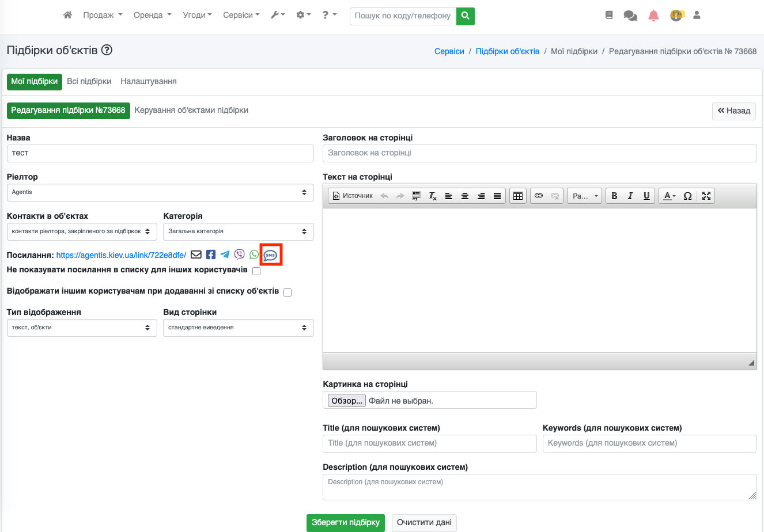Viewport: 764px width, 532px height.
Task: Open the Рієлтор dropdown
Action: (160, 192)
